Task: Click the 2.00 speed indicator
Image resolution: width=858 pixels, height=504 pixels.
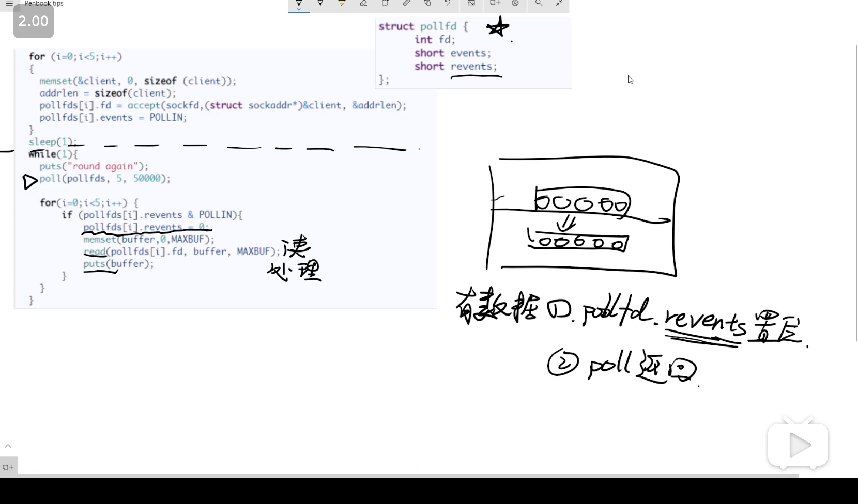Action: (34, 21)
